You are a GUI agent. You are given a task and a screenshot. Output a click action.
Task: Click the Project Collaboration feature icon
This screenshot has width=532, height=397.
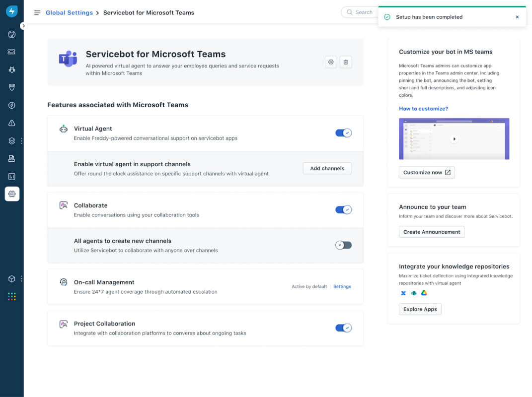point(64,324)
